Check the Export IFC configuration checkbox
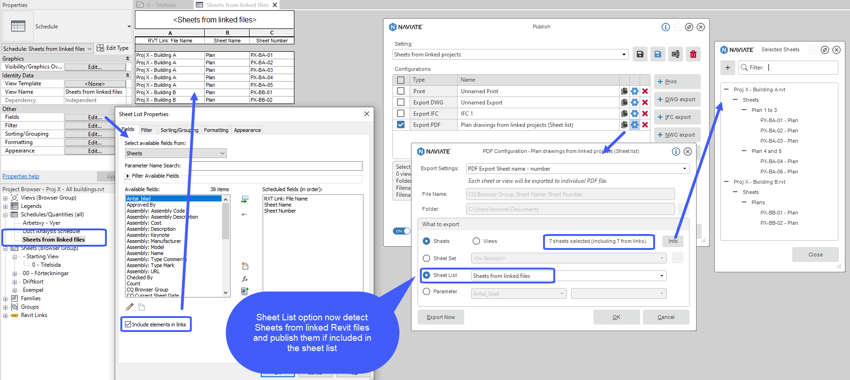 pyautogui.click(x=401, y=113)
